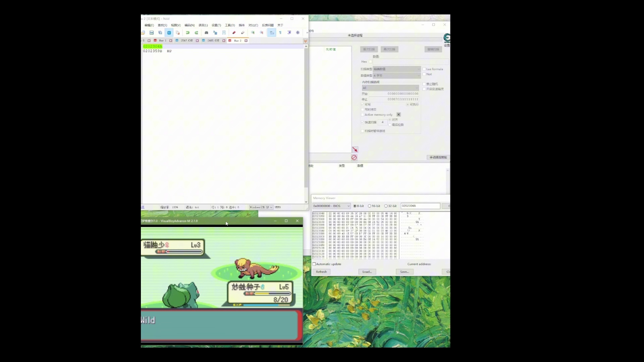The height and width of the screenshot is (362, 644).
Task: Click the Save... button in Memory Viewer
Action: 405,272
